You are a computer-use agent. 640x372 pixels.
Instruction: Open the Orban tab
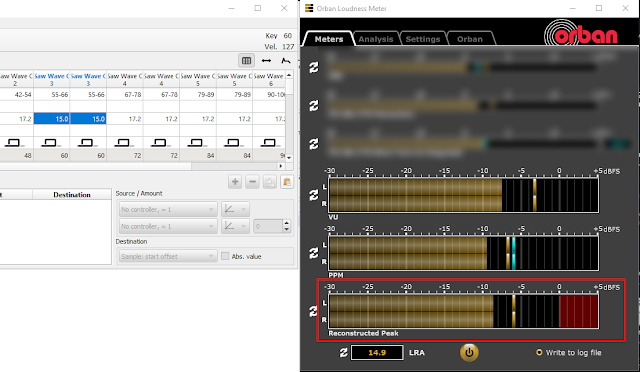(470, 39)
